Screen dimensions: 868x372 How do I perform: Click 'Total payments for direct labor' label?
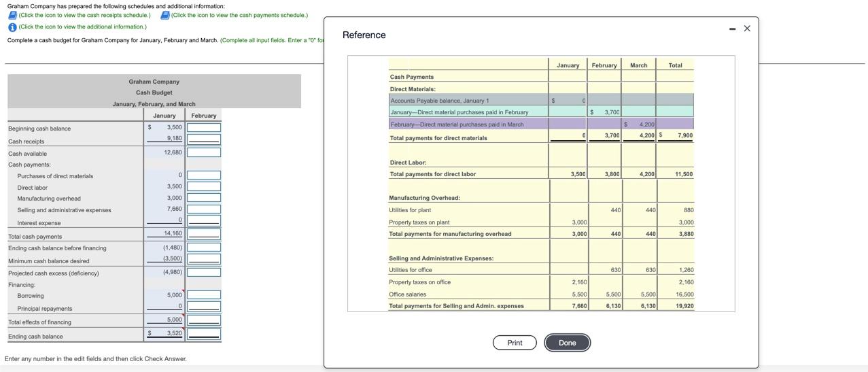tap(433, 174)
